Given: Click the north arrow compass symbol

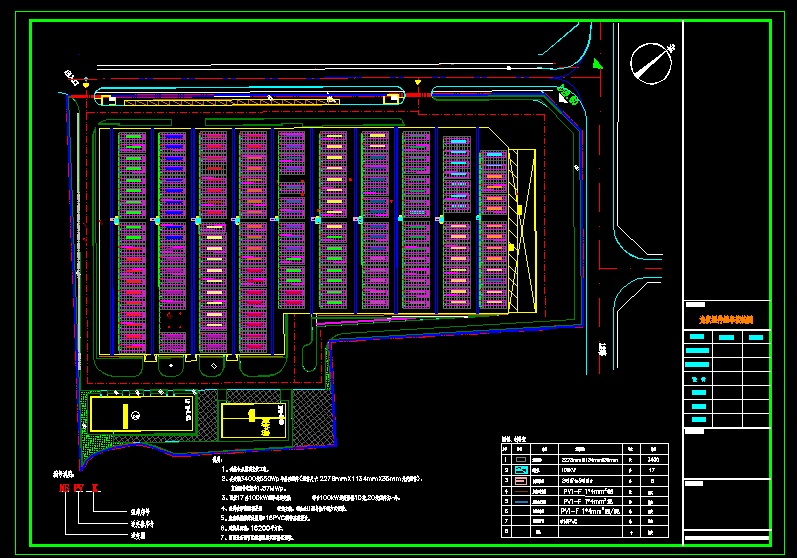Looking at the screenshot, I should click(x=651, y=64).
